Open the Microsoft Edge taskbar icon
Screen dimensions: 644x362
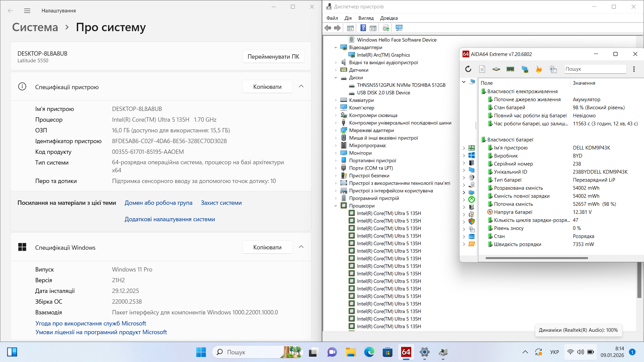pos(369,352)
